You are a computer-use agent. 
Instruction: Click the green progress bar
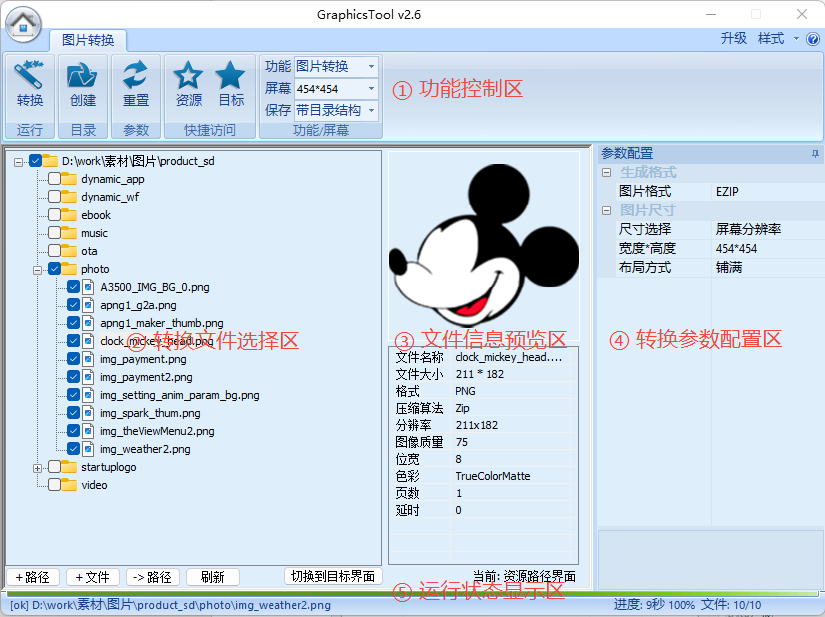pyautogui.click(x=300, y=593)
